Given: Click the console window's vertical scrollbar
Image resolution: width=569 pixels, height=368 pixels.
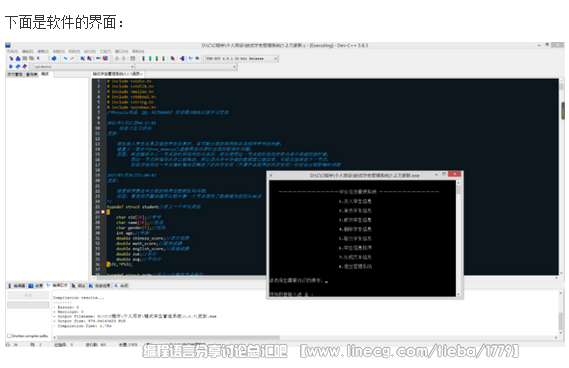Looking at the screenshot, I should click(x=459, y=238).
